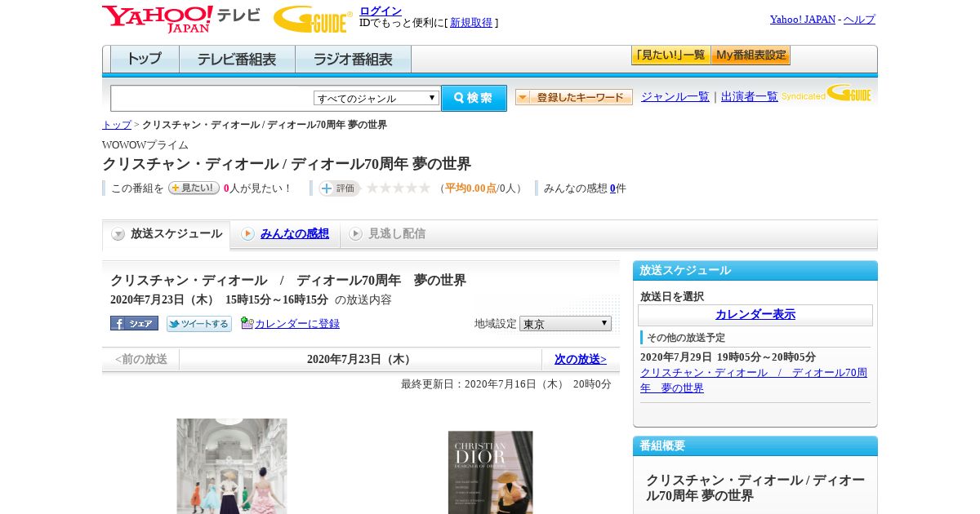Click the five-star rating display
This screenshot has width=980, height=514.
point(398,188)
